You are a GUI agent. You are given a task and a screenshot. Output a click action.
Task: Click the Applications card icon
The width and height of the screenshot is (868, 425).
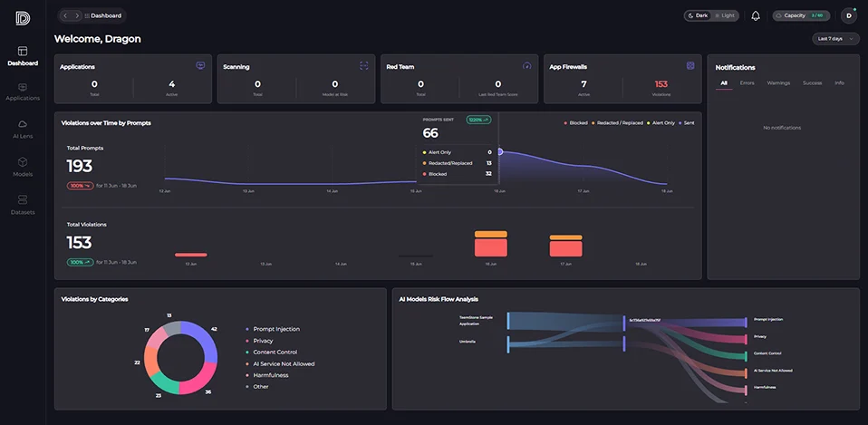click(x=200, y=65)
